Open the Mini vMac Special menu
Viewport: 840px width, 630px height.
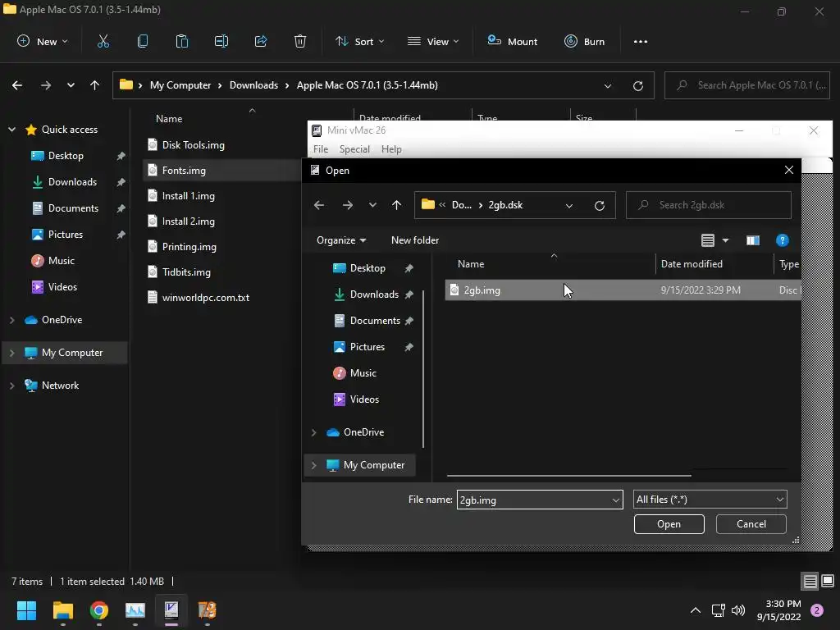(354, 149)
